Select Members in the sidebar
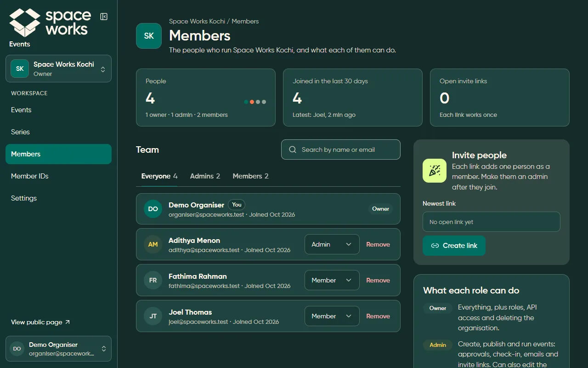588x368 pixels. 58,154
